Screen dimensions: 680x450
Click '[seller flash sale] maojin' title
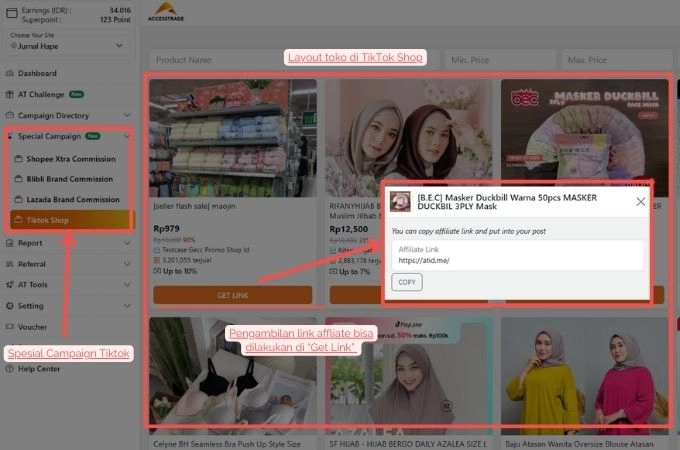coord(194,206)
